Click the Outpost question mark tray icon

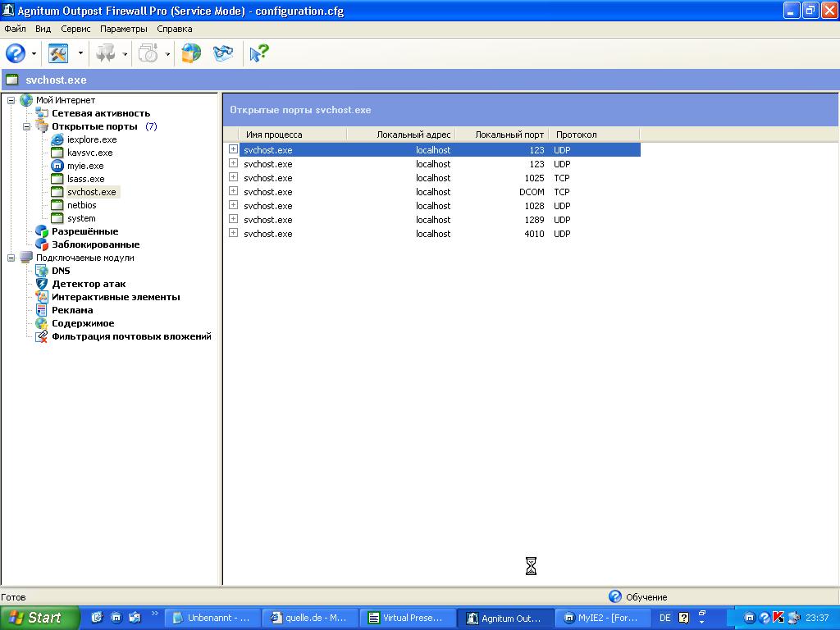pos(765,618)
